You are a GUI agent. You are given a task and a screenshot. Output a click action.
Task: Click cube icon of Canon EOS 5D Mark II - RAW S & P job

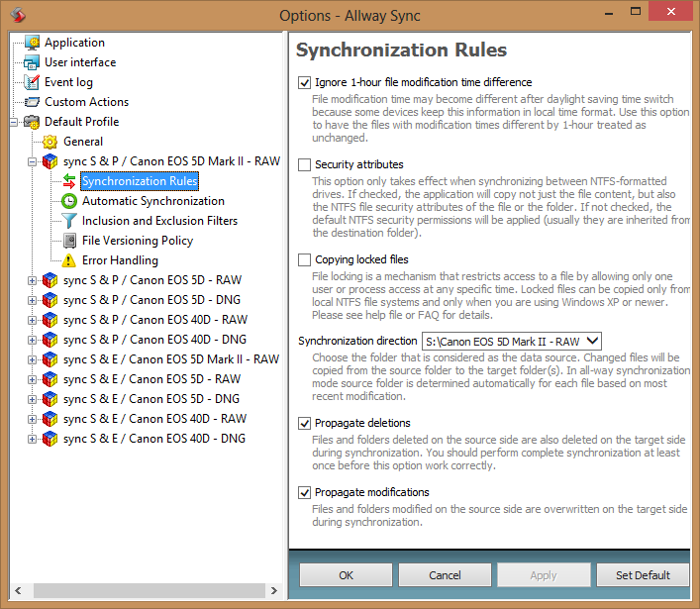[50, 161]
